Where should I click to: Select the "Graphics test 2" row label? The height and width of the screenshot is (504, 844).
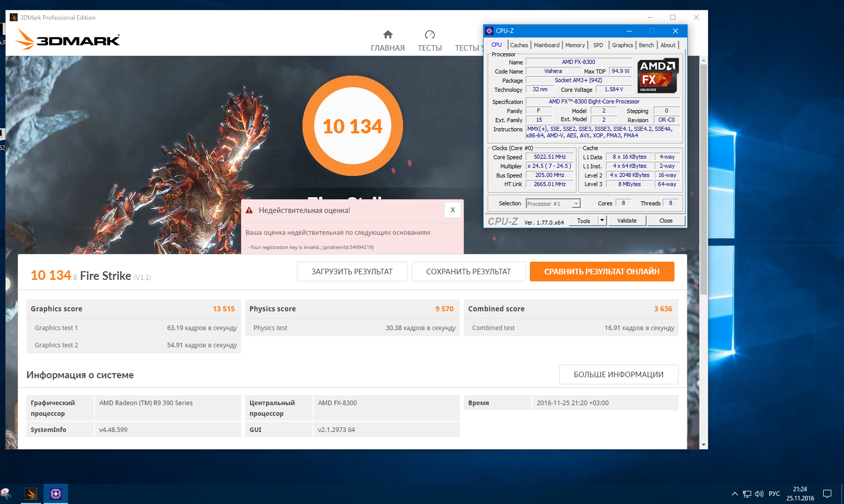[56, 345]
